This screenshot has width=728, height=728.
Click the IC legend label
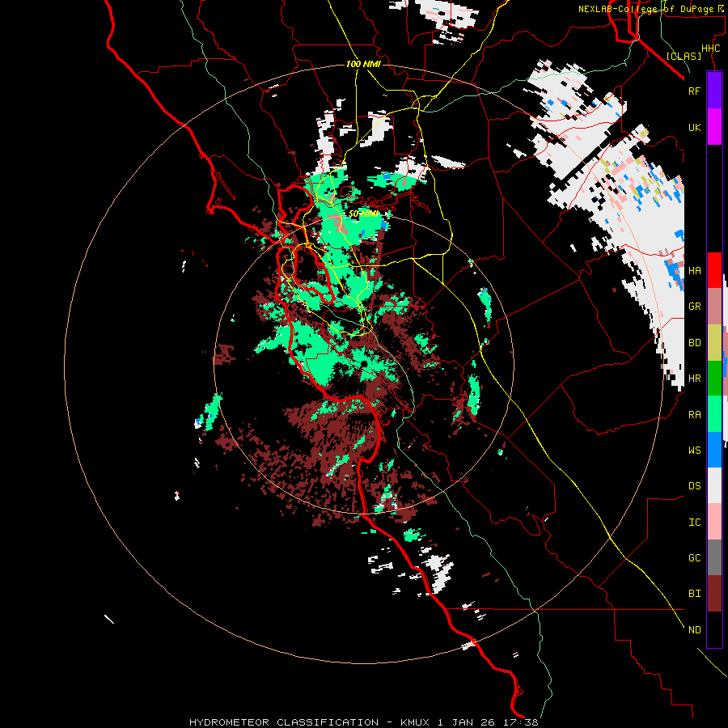point(694,523)
